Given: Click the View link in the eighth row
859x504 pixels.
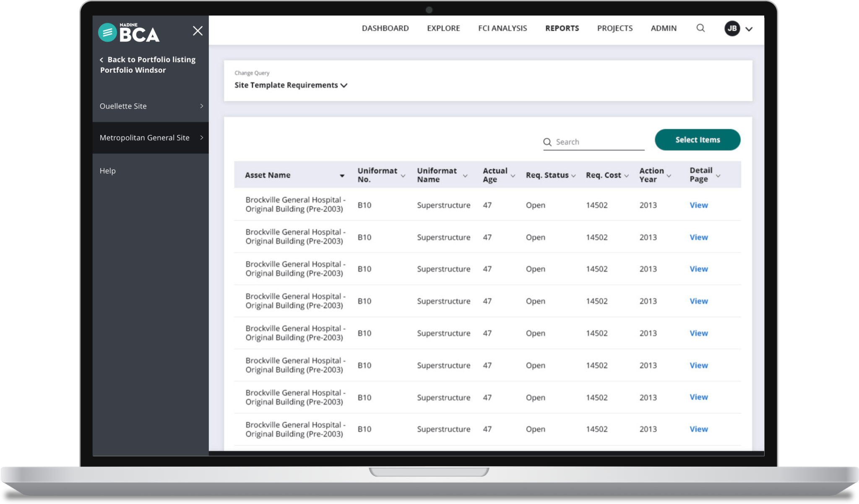Looking at the screenshot, I should point(699,429).
